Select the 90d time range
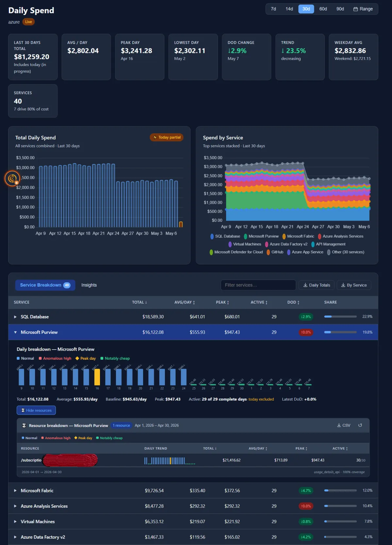Viewport: 392px width, 545px height. coord(340,9)
